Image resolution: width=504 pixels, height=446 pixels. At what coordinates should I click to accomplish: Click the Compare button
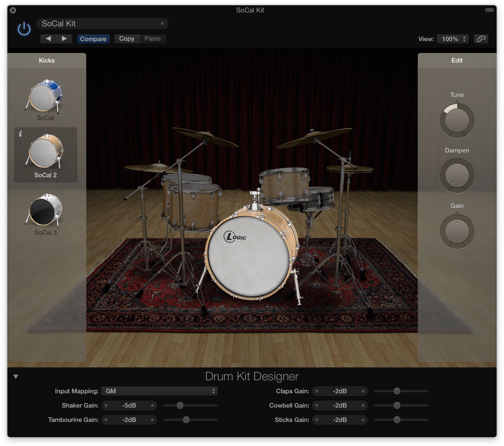tap(93, 39)
